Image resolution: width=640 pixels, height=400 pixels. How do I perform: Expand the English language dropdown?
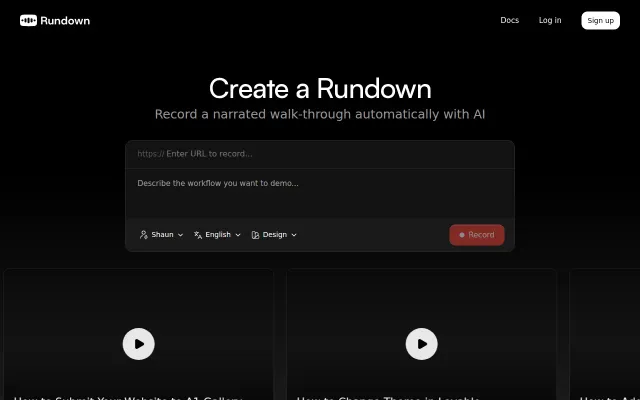pyautogui.click(x=217, y=235)
